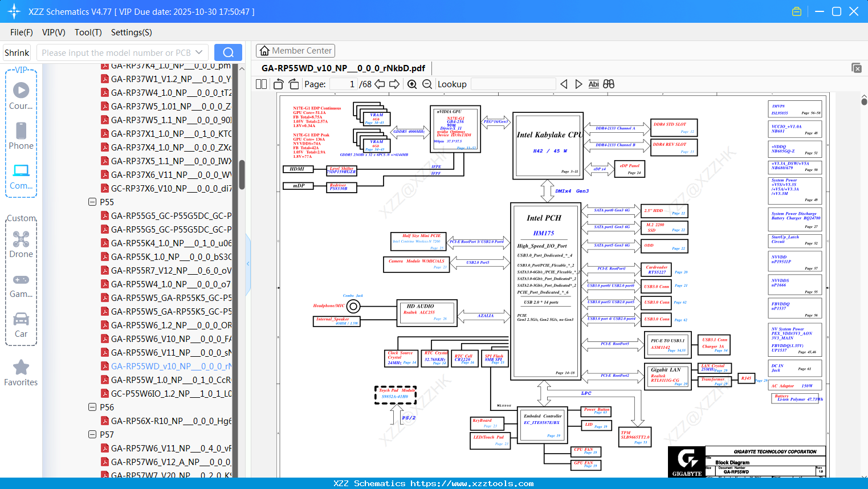Open the Settings(S) menu

coord(132,32)
